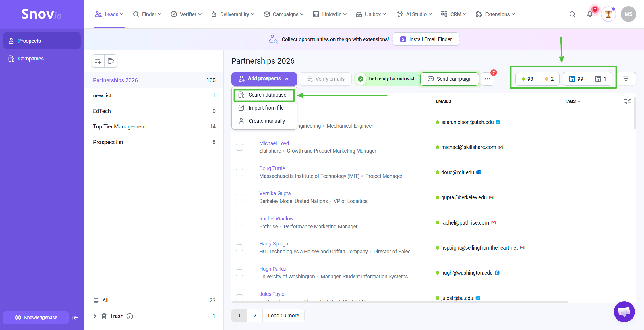This screenshot has width=644, height=330.
Task: Click the add new list icon
Action: pyautogui.click(x=98, y=61)
